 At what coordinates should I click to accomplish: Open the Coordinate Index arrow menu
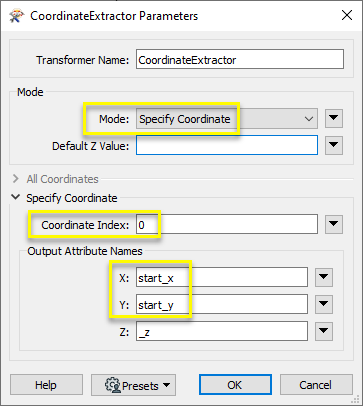(334, 224)
